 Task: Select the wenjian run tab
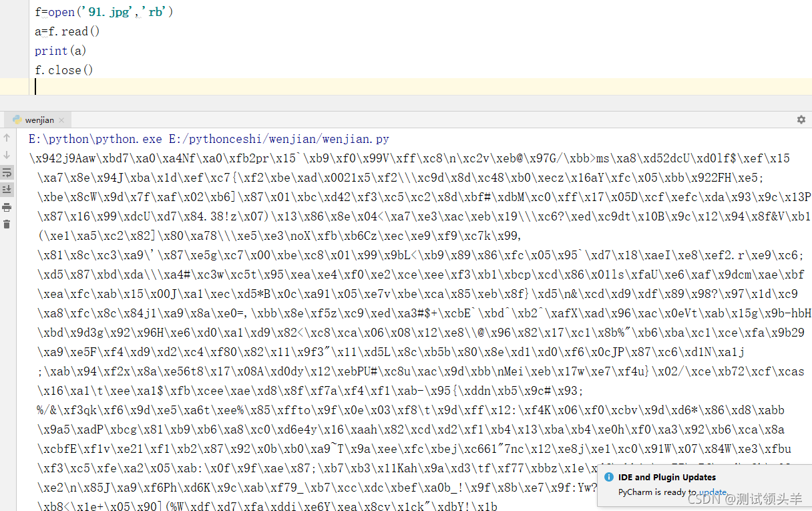pos(39,120)
